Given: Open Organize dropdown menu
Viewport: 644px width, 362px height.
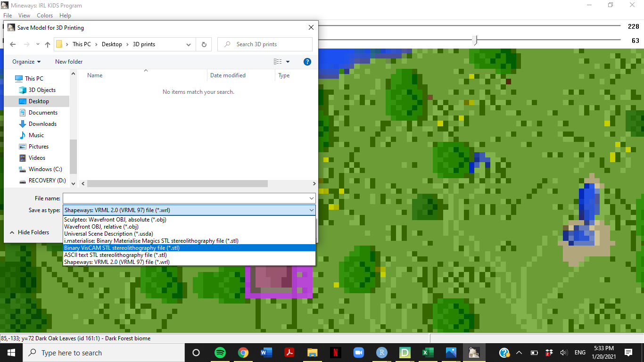Looking at the screenshot, I should click(26, 62).
